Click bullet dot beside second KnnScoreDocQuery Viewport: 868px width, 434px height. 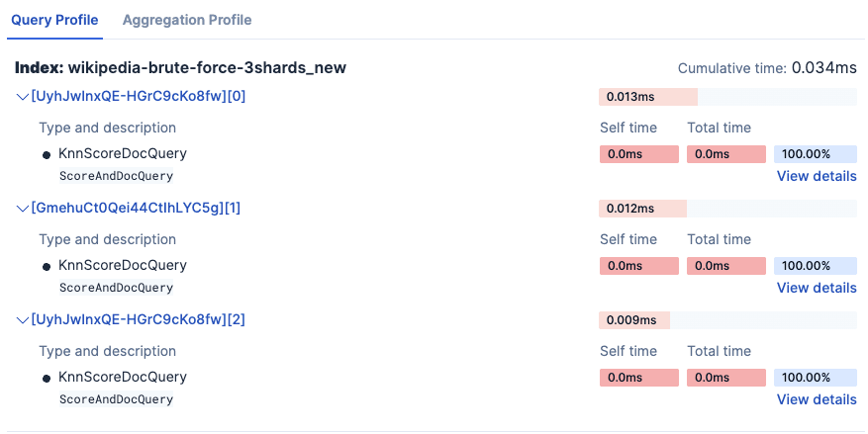coord(47,266)
